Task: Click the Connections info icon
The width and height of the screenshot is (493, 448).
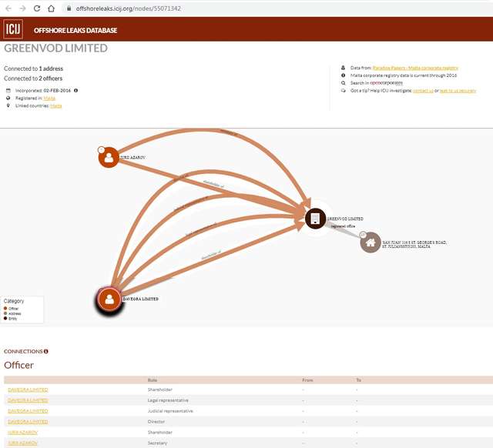Action: click(x=46, y=351)
